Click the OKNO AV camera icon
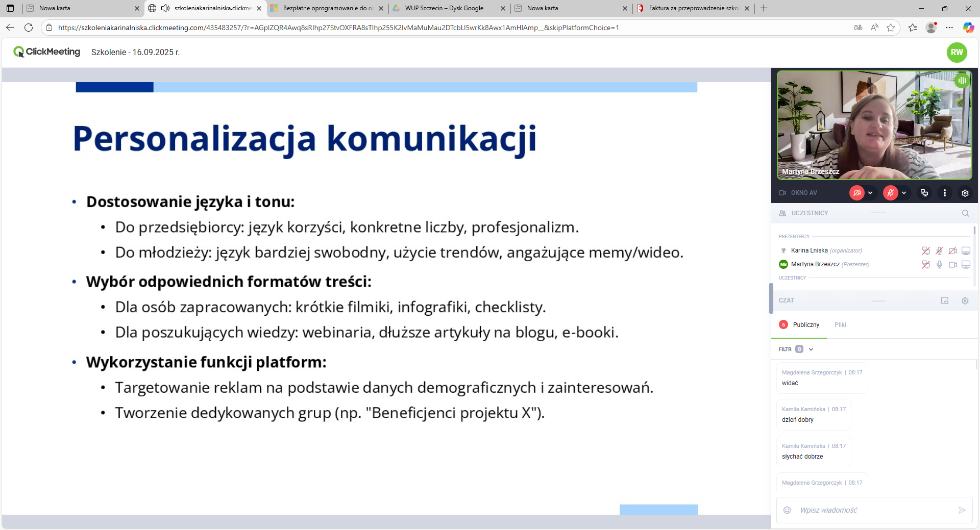The height and width of the screenshot is (530, 980). [782, 193]
